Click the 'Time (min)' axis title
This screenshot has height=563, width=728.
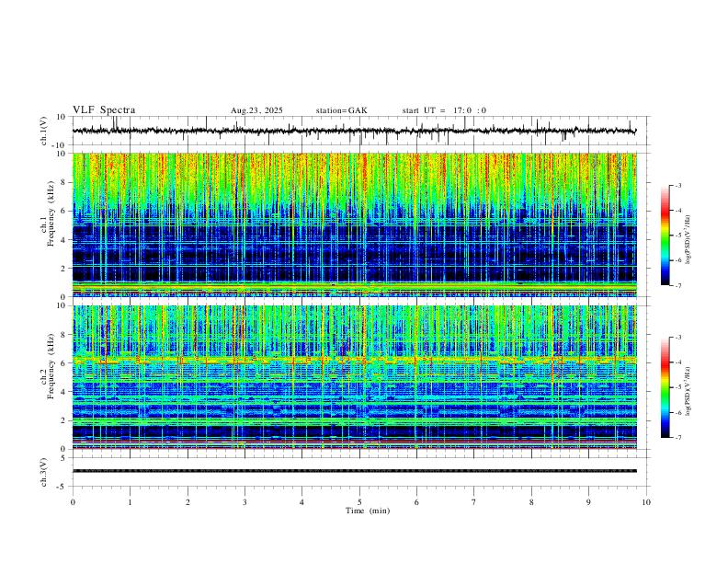pyautogui.click(x=368, y=511)
